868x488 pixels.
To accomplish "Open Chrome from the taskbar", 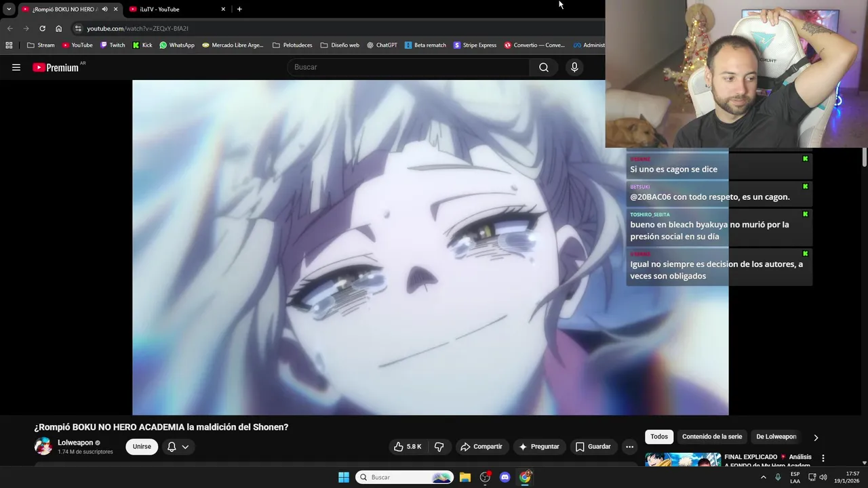I will [525, 477].
